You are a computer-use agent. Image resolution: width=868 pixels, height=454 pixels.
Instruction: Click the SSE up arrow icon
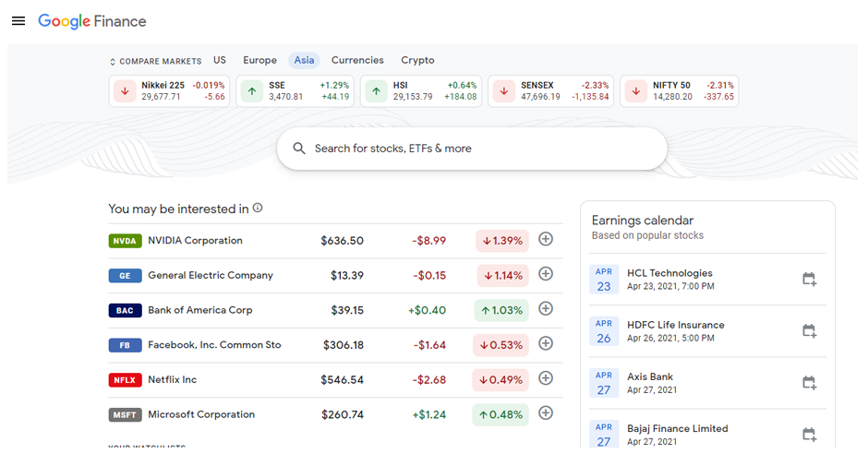[252, 91]
